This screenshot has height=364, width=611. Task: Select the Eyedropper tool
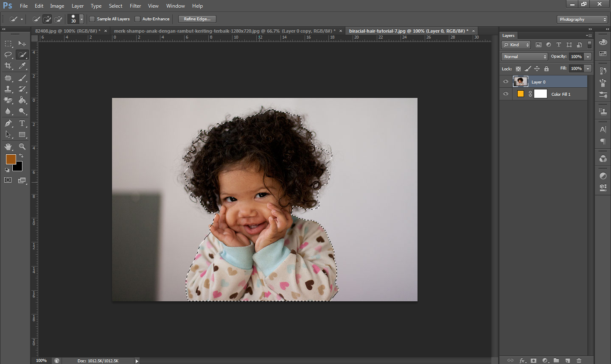point(22,66)
